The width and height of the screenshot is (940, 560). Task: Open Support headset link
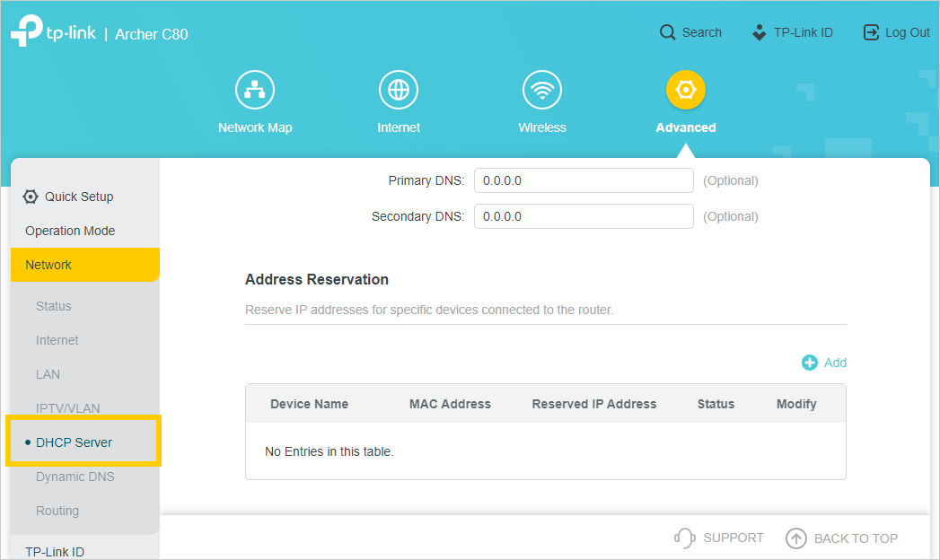(x=719, y=538)
